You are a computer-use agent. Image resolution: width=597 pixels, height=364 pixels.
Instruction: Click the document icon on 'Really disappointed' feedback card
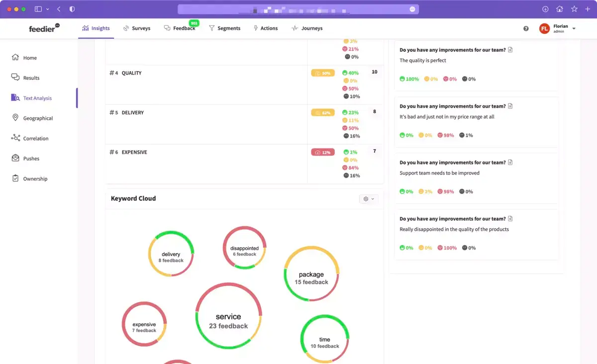[x=510, y=218]
